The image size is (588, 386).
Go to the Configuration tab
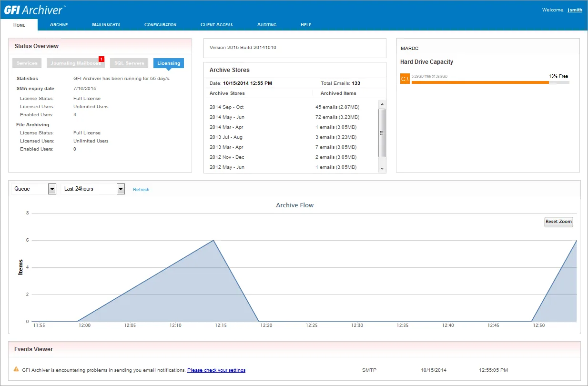(x=160, y=25)
